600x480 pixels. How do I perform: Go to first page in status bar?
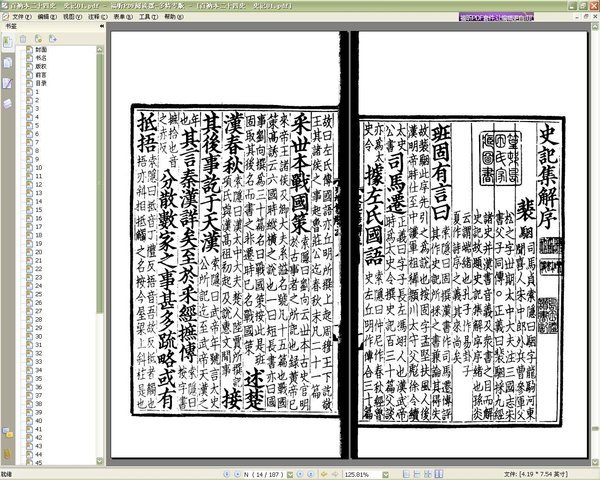(x=227, y=474)
